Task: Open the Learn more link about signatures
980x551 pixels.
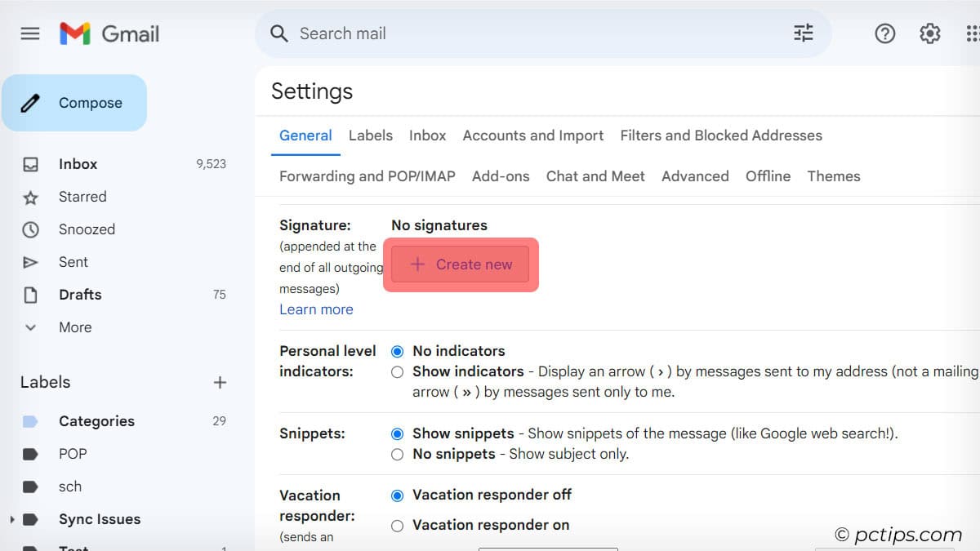Action: [x=316, y=309]
